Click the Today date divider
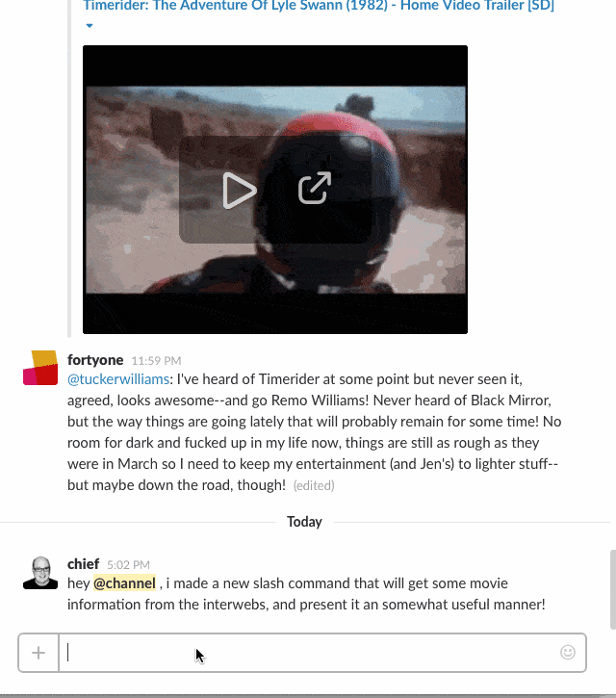616x698 pixels. 304,522
